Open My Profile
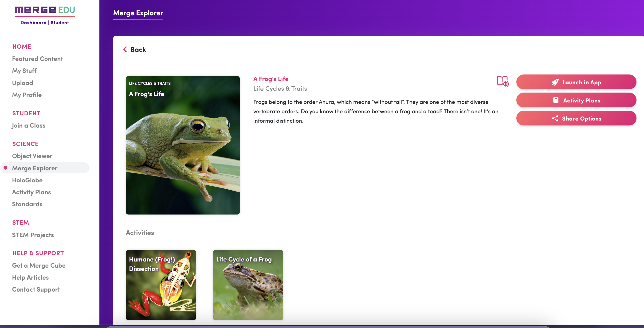The width and height of the screenshot is (644, 328). point(27,95)
